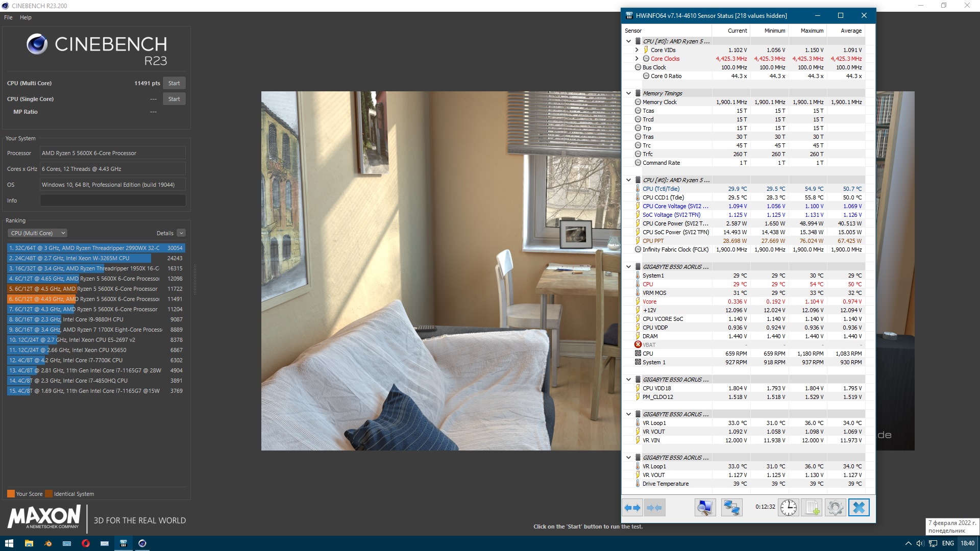The width and height of the screenshot is (980, 551).
Task: Open HWiNFO summary monitor with magnifier icon
Action: point(705,508)
